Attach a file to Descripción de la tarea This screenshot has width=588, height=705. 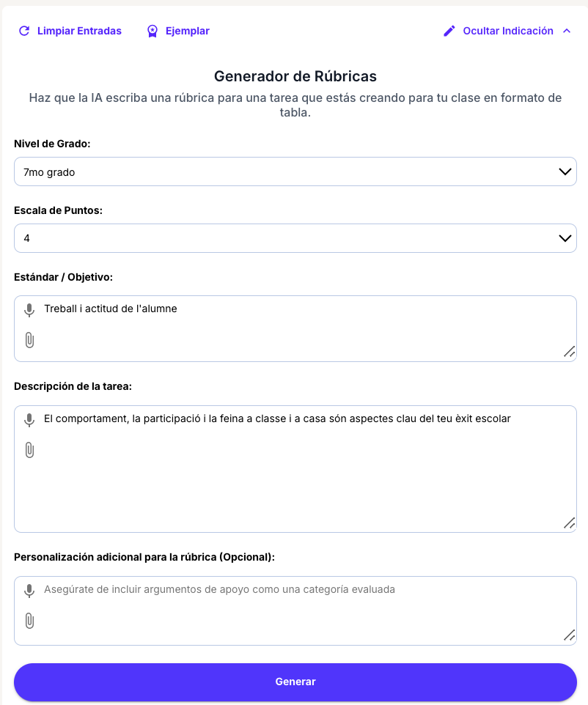click(29, 450)
